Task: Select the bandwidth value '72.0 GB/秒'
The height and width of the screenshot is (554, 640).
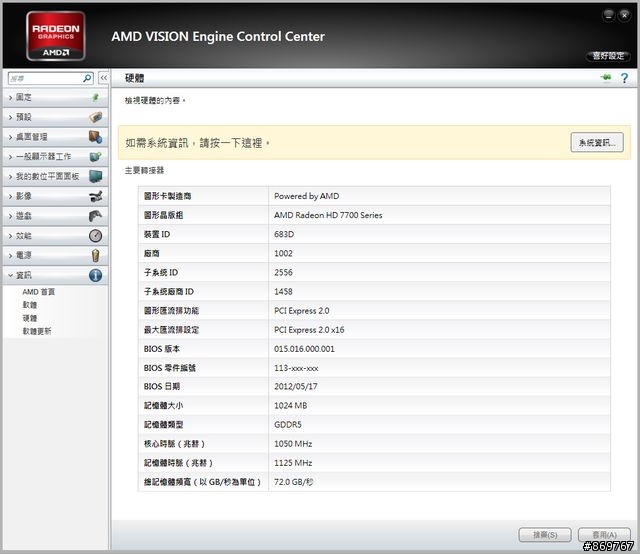Action: point(293,482)
